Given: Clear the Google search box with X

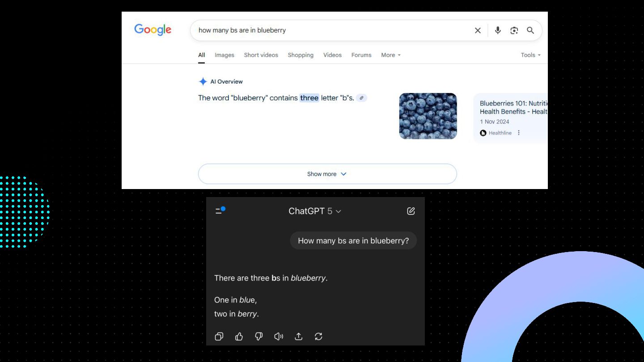Looking at the screenshot, I should click(x=478, y=30).
